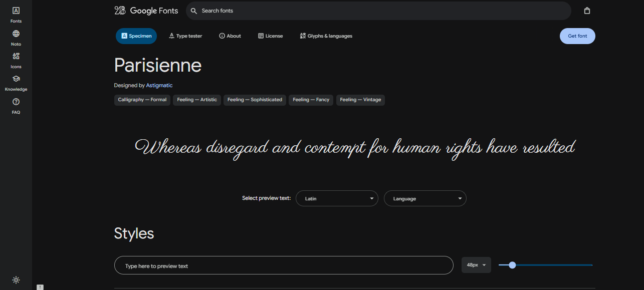The height and width of the screenshot is (290, 644).
Task: Focus the Search fonts field
Action: pyautogui.click(x=378, y=11)
